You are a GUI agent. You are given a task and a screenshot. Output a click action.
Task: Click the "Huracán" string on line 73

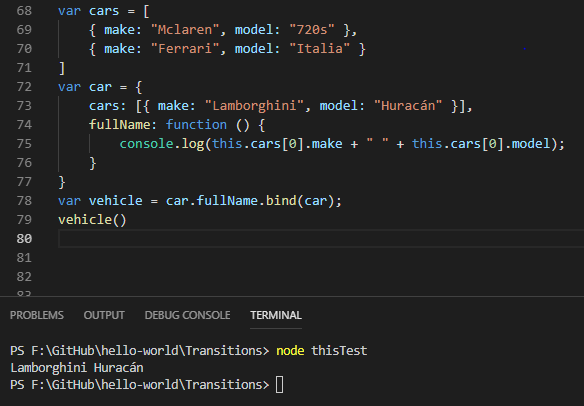coord(408,106)
